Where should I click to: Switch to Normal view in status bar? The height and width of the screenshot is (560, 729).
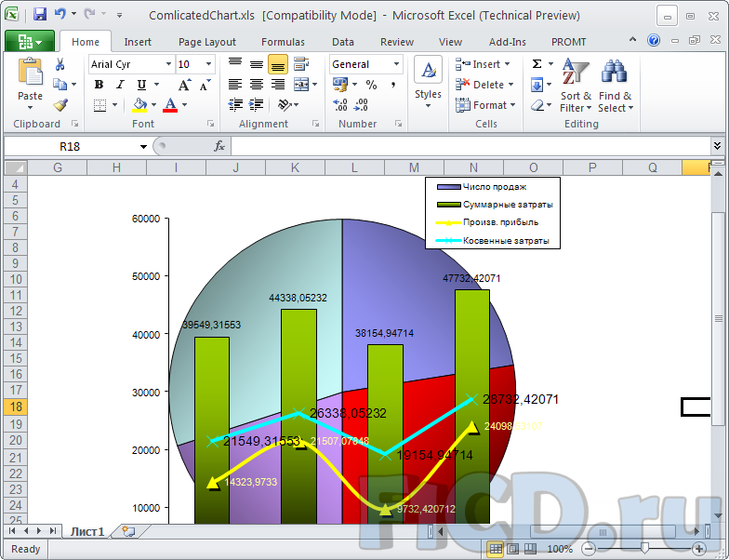(497, 549)
